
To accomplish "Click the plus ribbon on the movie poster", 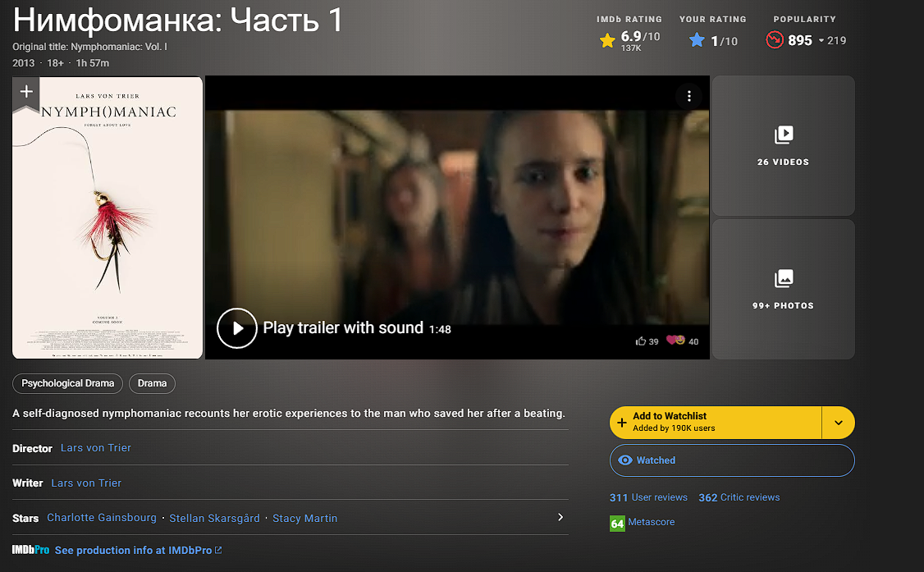I will (26, 93).
